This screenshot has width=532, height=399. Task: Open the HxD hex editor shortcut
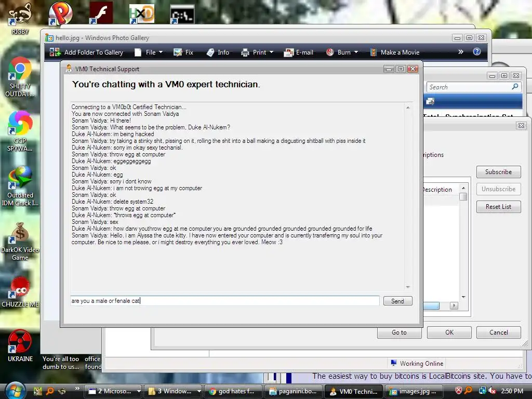pyautogui.click(x=141, y=14)
